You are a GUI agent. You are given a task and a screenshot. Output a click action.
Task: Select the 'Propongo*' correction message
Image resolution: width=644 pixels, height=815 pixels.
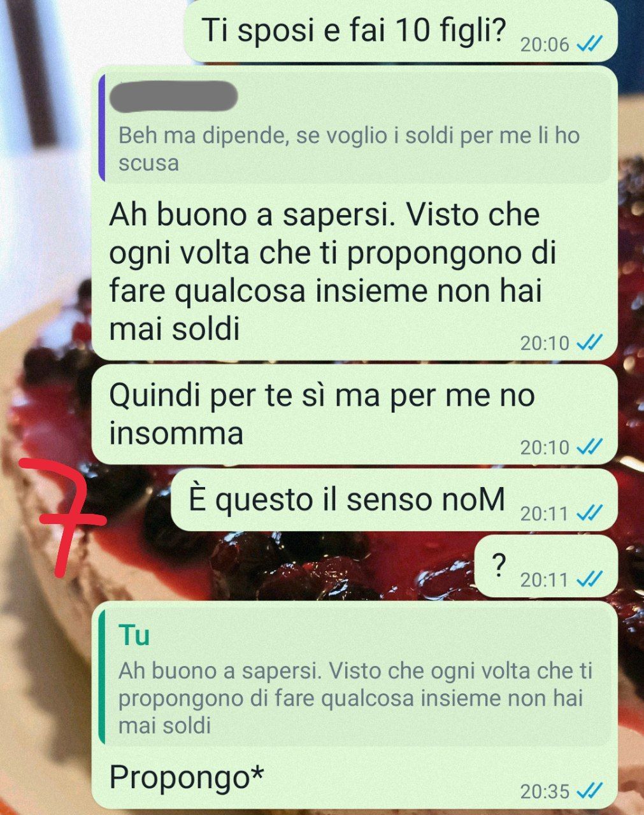pos(187,777)
